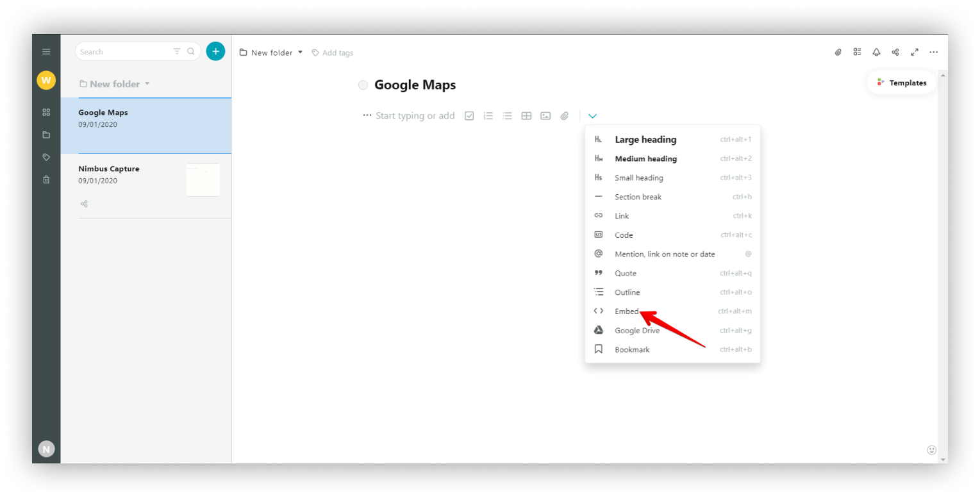Insert a numbered list from toolbar
The image size is (980, 498).
tap(488, 116)
